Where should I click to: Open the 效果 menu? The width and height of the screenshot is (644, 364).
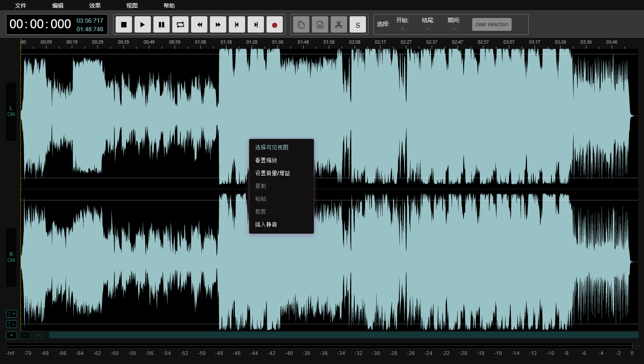point(95,6)
